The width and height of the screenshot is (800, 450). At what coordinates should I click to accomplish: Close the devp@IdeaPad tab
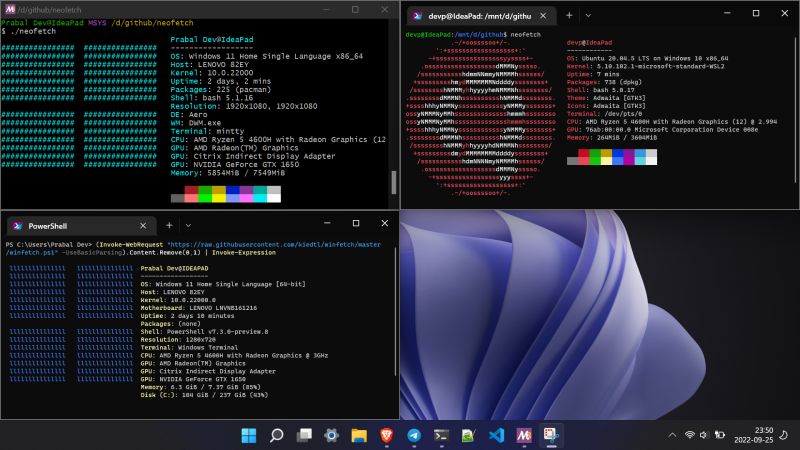[543, 16]
